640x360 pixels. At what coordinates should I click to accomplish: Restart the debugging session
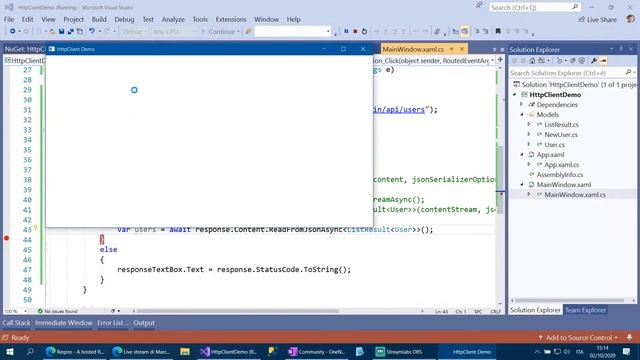coord(364,31)
